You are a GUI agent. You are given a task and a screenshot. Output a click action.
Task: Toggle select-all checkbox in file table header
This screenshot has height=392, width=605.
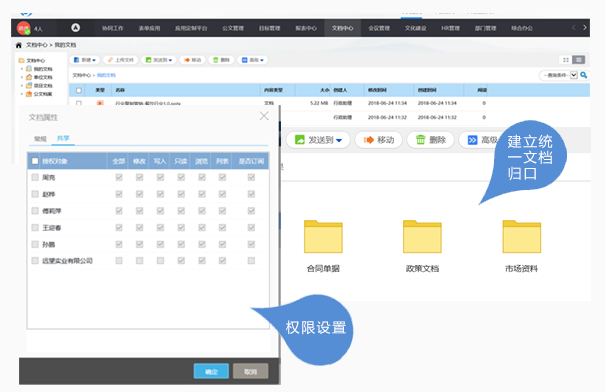79,90
